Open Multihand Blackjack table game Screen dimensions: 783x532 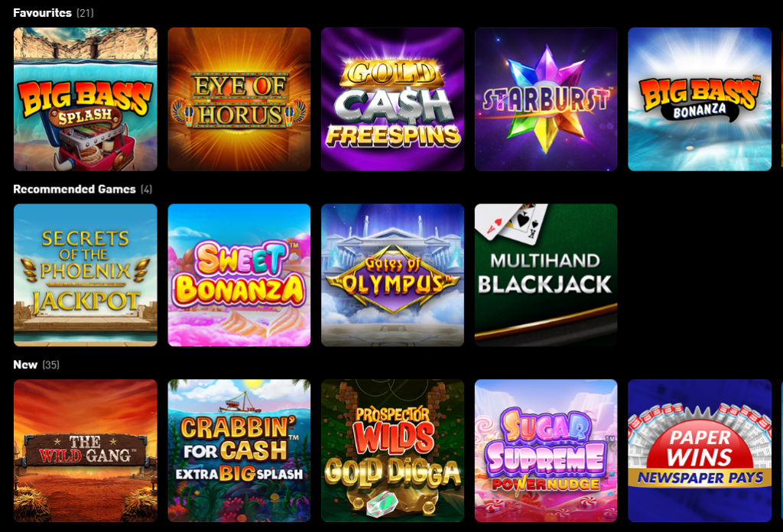(x=546, y=275)
